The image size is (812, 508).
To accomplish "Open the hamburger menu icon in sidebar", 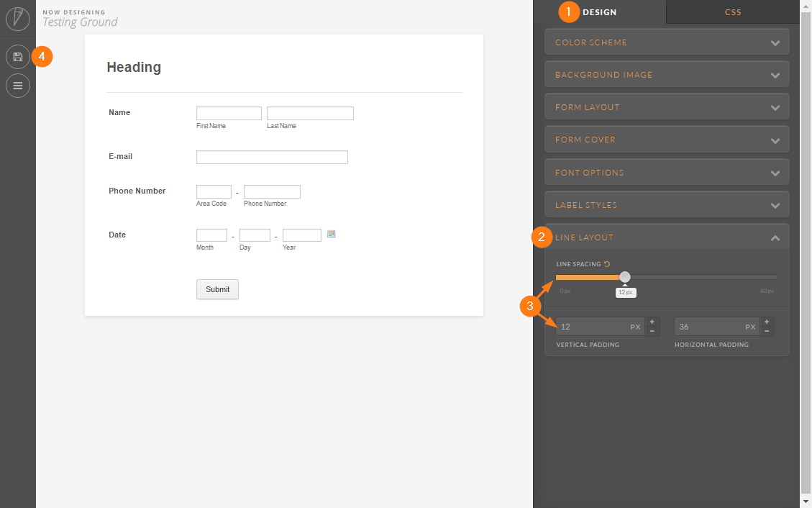I will click(x=17, y=86).
